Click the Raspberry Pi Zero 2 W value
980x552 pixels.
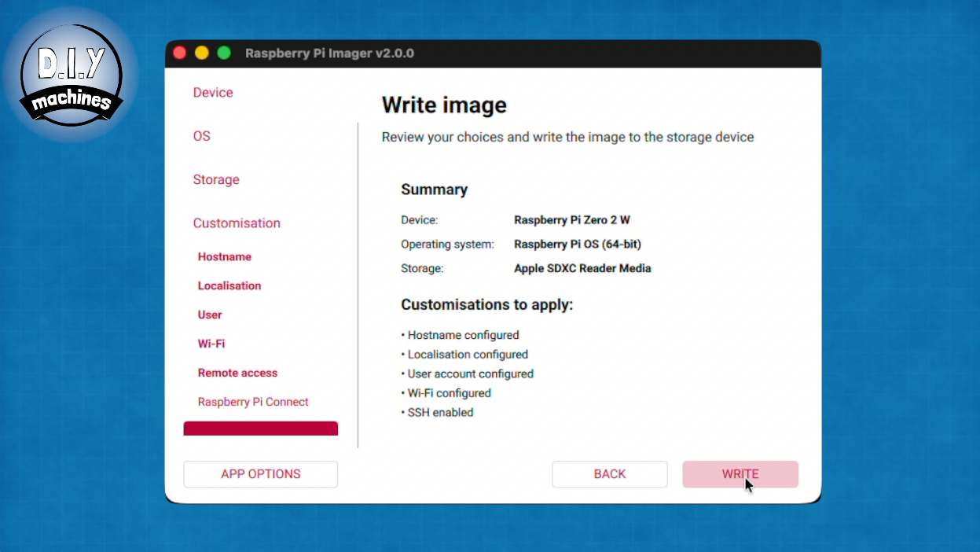tap(572, 220)
